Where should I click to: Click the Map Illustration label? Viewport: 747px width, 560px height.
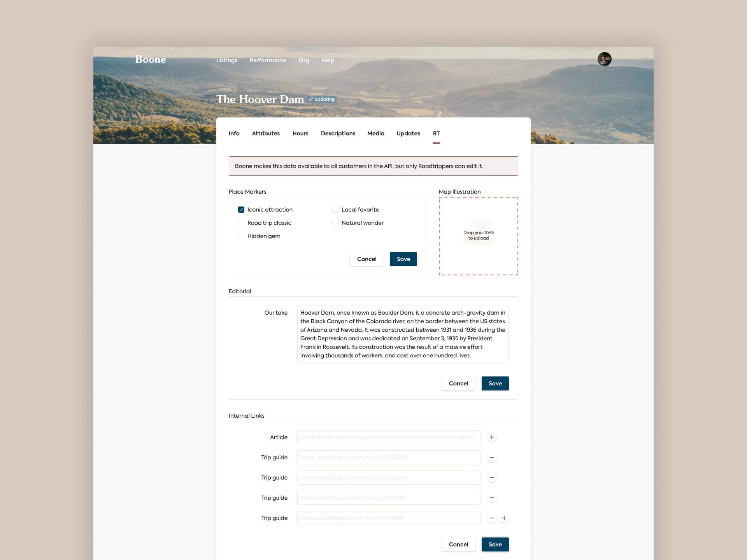460,192
